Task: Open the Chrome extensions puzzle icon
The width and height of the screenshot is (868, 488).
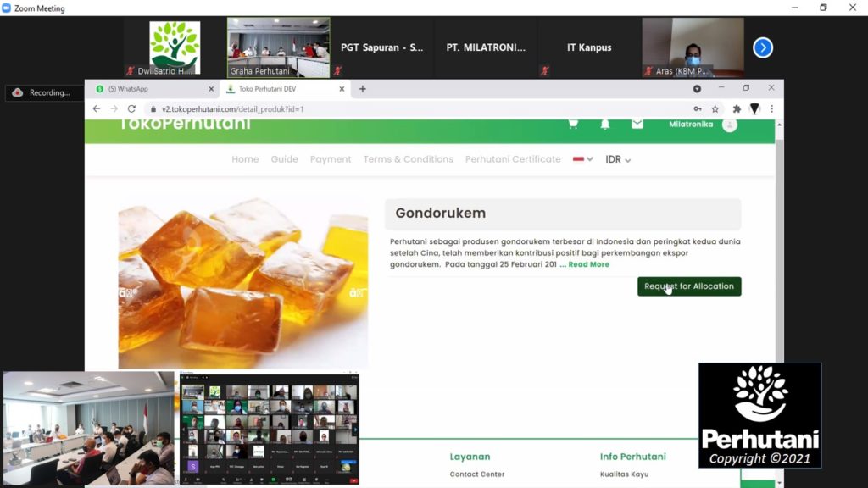Action: (737, 109)
